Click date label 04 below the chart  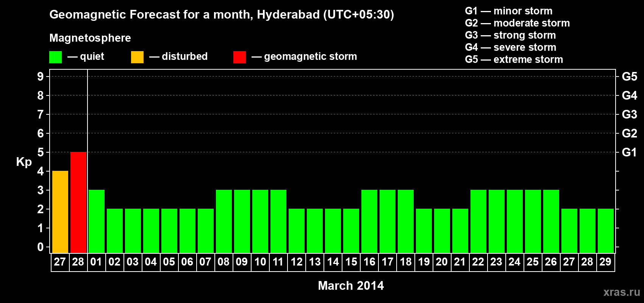[151, 262]
